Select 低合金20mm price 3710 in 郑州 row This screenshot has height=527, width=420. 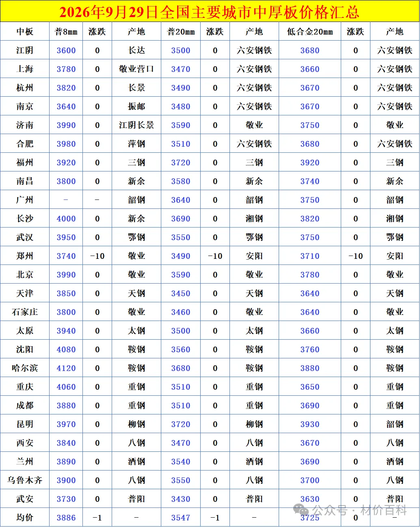(310, 256)
